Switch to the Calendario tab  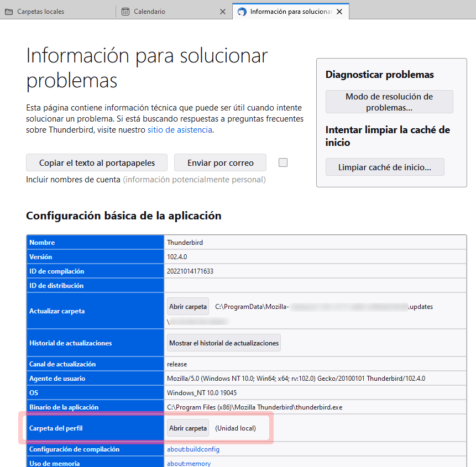tap(174, 12)
